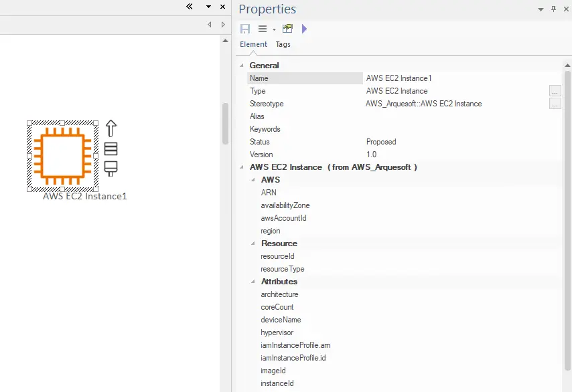Close the diagram panel with X
Screen dimensions: 572x392
(222, 7)
